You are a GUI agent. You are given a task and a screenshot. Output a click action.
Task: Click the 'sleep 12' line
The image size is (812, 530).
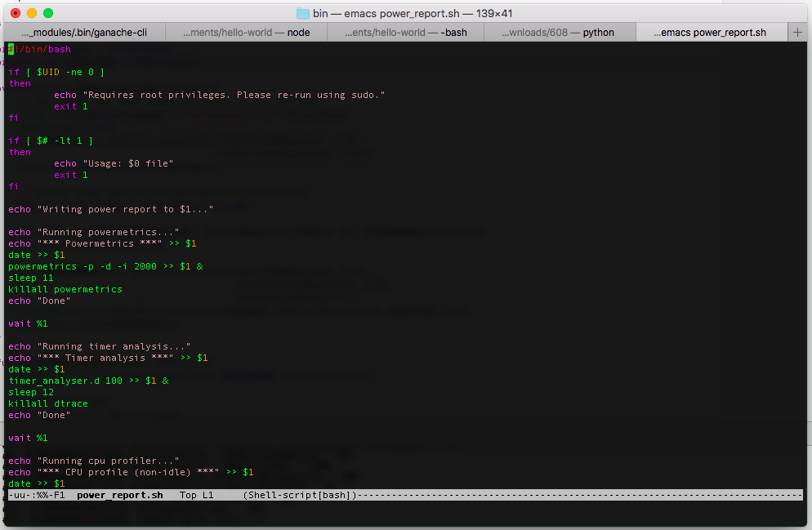pyautogui.click(x=30, y=392)
